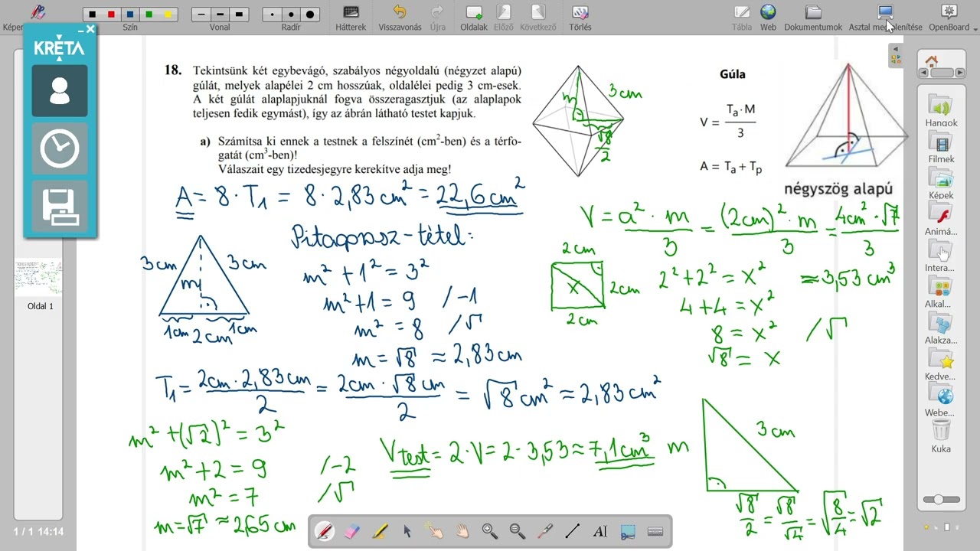Select the capture part of screen tool
Image resolution: width=980 pixels, height=551 pixels.
628,531
